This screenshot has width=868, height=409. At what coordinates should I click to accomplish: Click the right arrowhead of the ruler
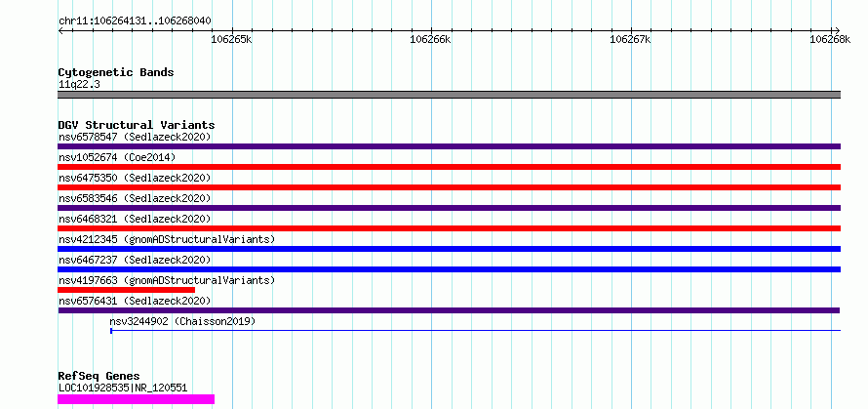[837, 30]
